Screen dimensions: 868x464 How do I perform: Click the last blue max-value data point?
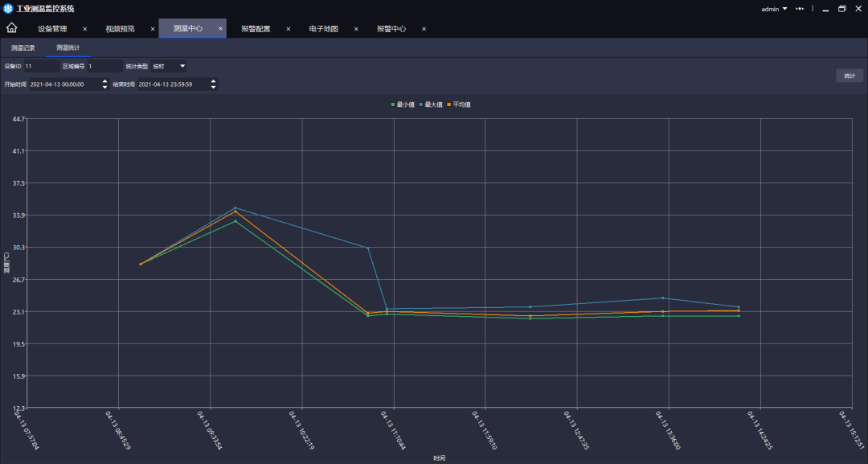click(x=739, y=306)
